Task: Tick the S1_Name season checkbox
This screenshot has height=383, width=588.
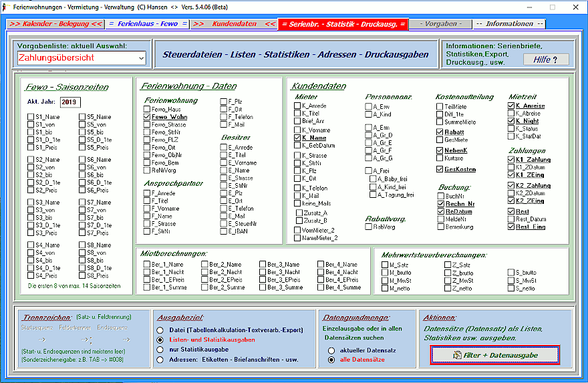Action: [31, 117]
